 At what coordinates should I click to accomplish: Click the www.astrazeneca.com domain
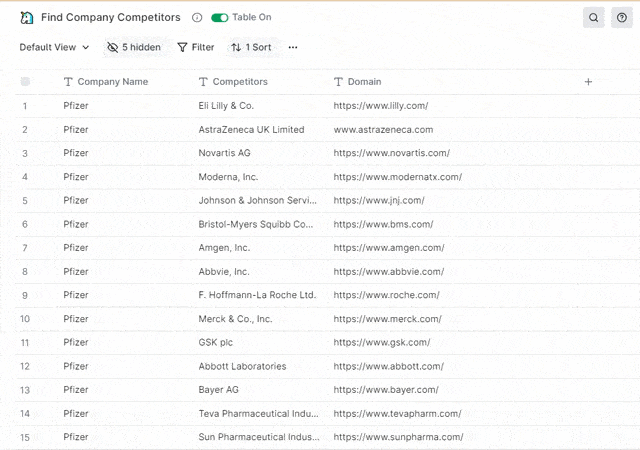click(x=383, y=129)
